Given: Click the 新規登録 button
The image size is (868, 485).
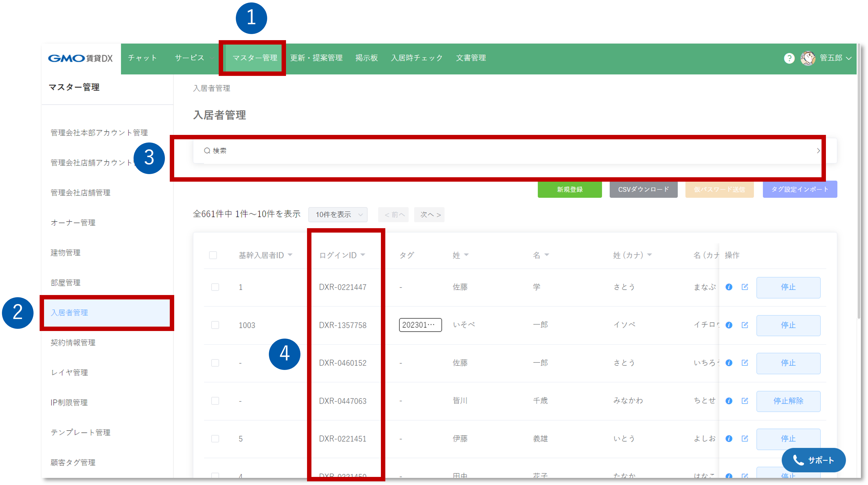Looking at the screenshot, I should coord(570,189).
